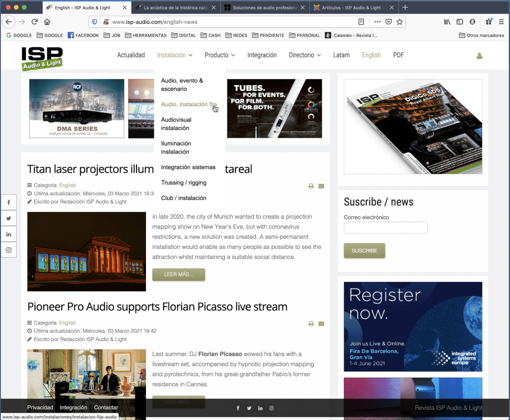Share via the Facebook side button

point(9,203)
